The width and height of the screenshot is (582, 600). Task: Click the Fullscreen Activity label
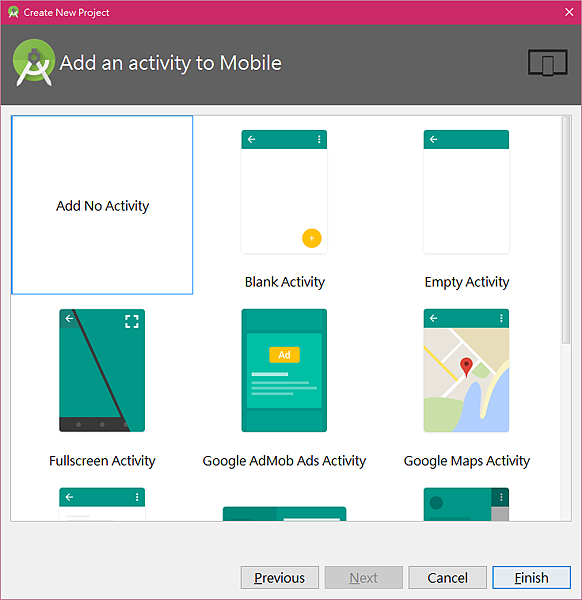(102, 461)
